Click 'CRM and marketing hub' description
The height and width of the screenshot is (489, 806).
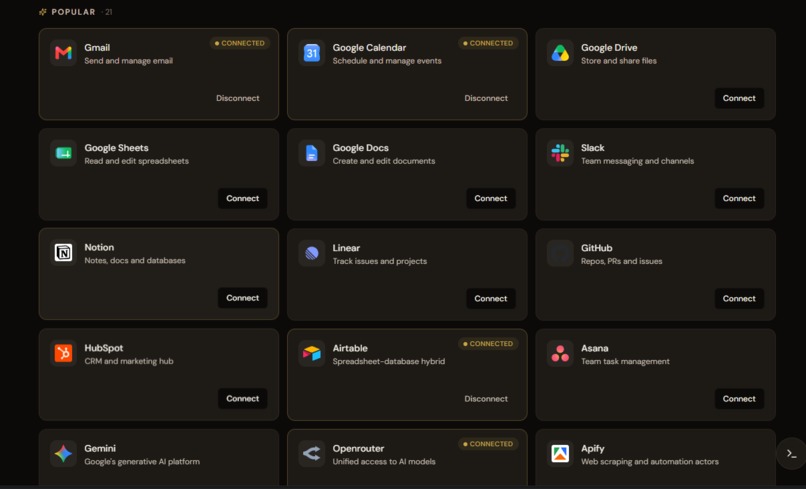point(129,361)
